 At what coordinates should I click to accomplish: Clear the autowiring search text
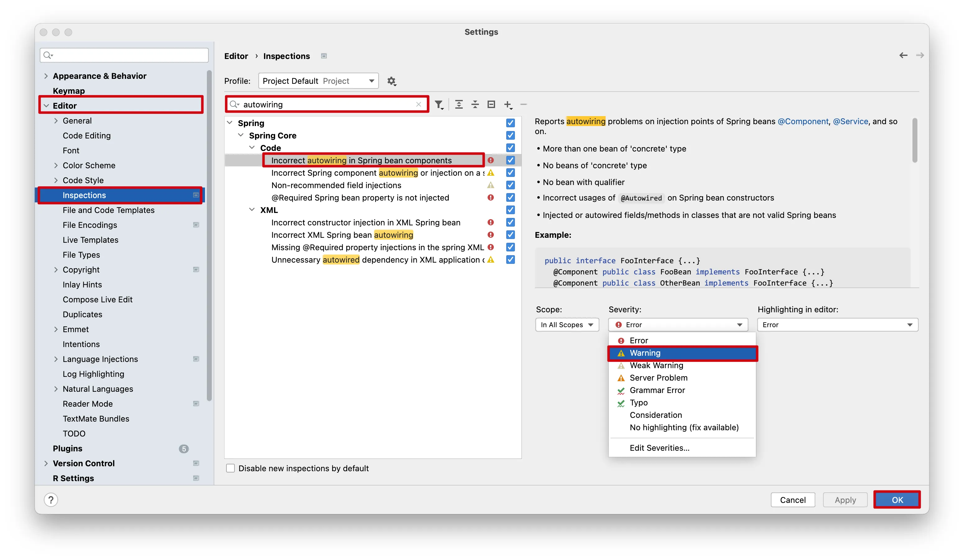(419, 104)
